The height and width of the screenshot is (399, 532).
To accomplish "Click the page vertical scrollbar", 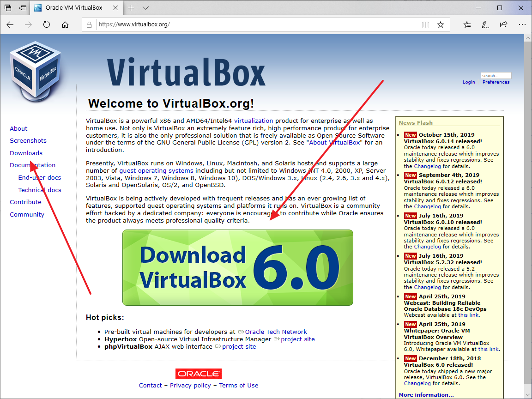I will (528, 208).
